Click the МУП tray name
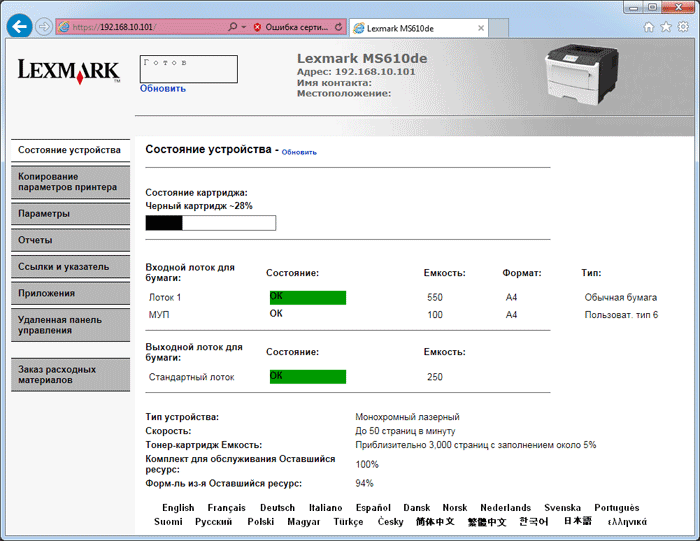 pyautogui.click(x=159, y=315)
